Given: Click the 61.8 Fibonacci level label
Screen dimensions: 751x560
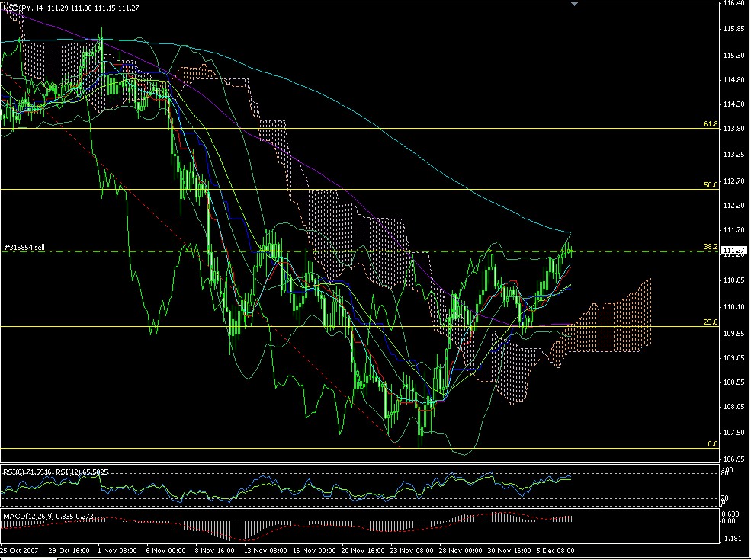Looking at the screenshot, I should [x=711, y=122].
